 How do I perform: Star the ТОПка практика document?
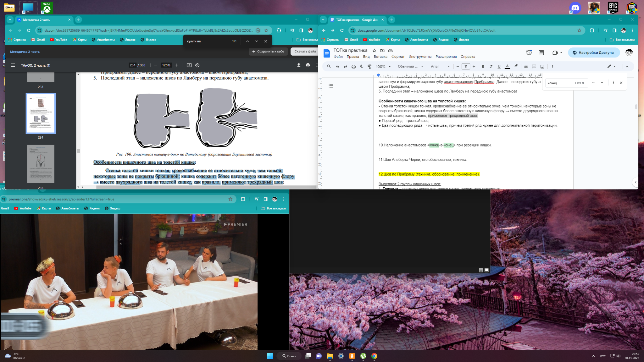point(374,50)
